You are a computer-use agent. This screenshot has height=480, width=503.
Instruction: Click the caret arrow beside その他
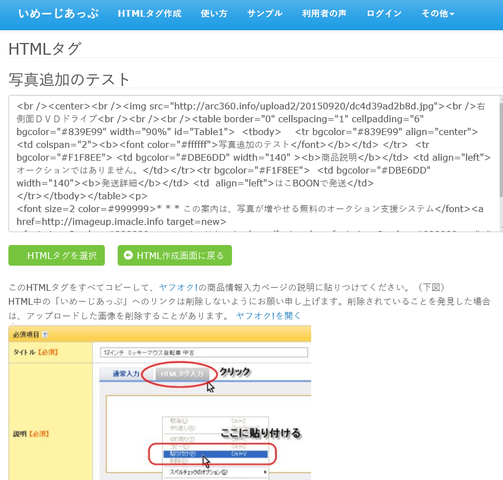point(452,14)
